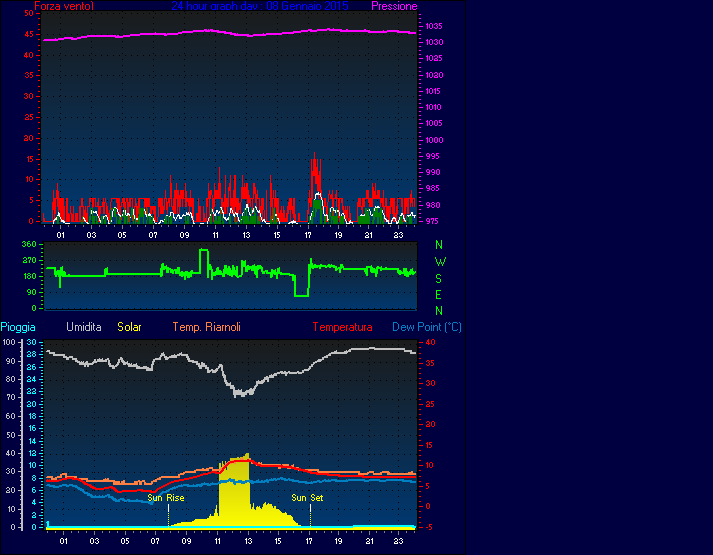
Task: Click the "180" wind direction axis value
Action: pos(29,276)
